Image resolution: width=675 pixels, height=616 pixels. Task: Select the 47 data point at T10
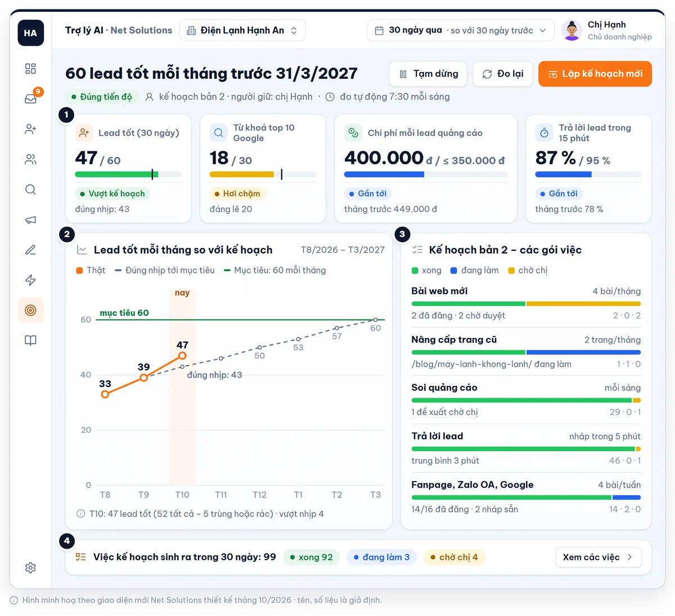pos(182,356)
